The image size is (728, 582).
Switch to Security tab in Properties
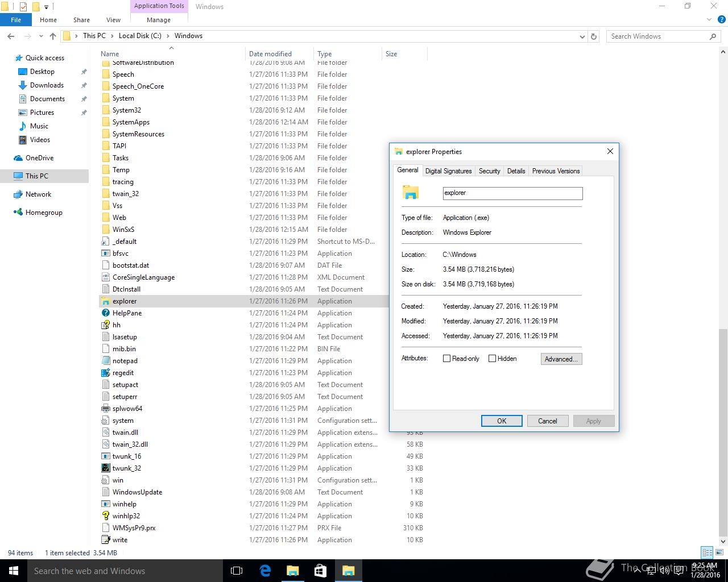point(489,171)
